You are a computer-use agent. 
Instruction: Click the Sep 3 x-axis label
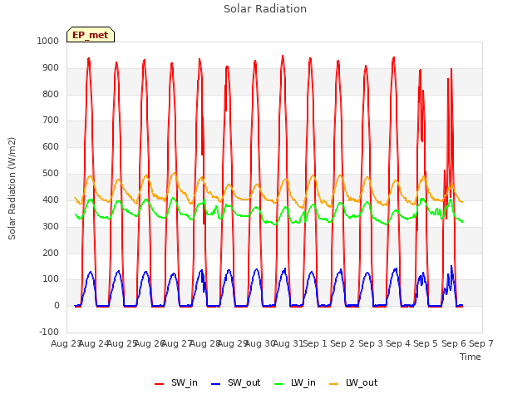pyautogui.click(x=370, y=343)
